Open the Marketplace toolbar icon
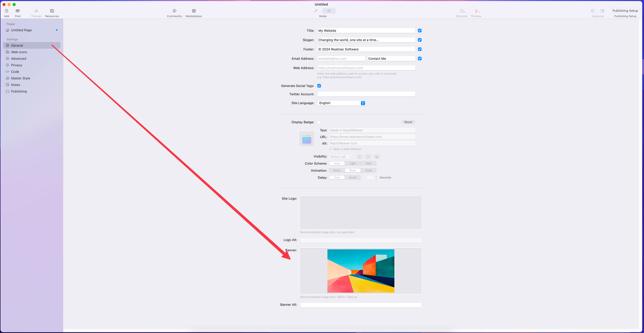This screenshot has width=644, height=333. 194,11
